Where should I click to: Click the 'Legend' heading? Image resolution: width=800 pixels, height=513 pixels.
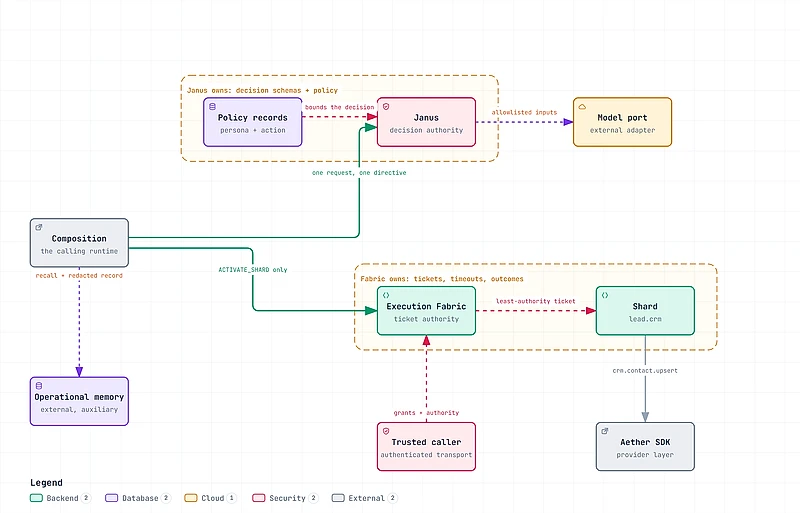[46, 483]
